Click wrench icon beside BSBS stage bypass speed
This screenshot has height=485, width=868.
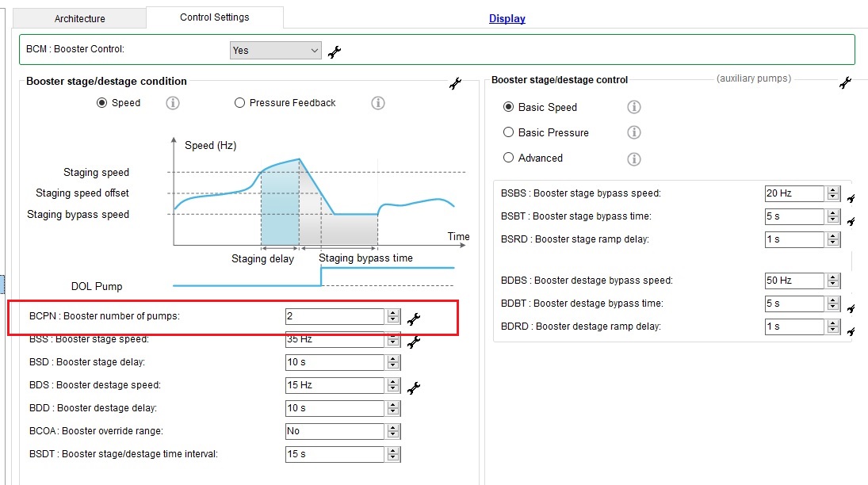[851, 198]
